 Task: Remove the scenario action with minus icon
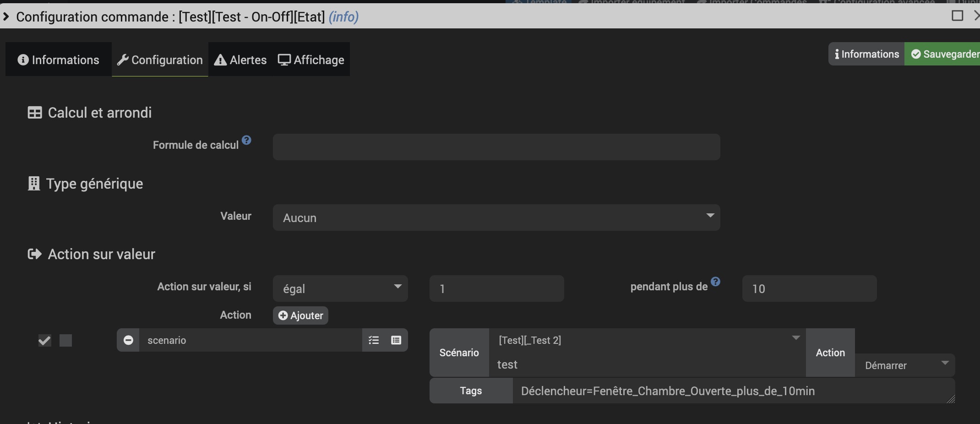pyautogui.click(x=128, y=340)
